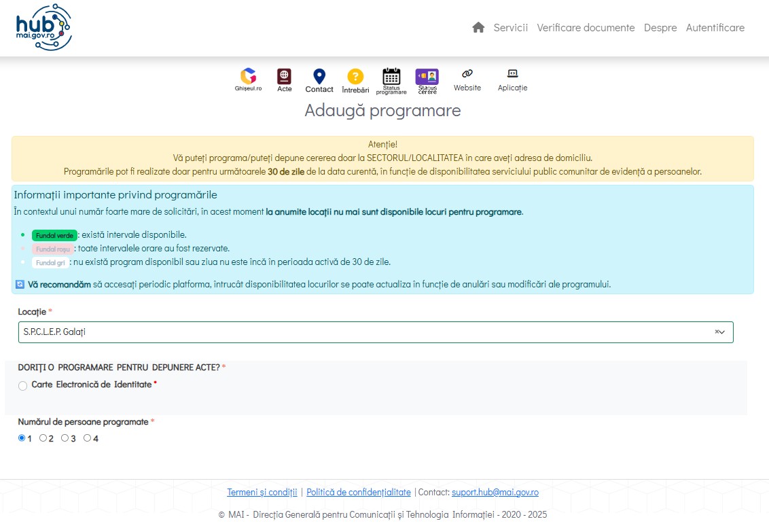Open the Website link icon
Viewport: 769px width, 532px height.
[x=467, y=80]
